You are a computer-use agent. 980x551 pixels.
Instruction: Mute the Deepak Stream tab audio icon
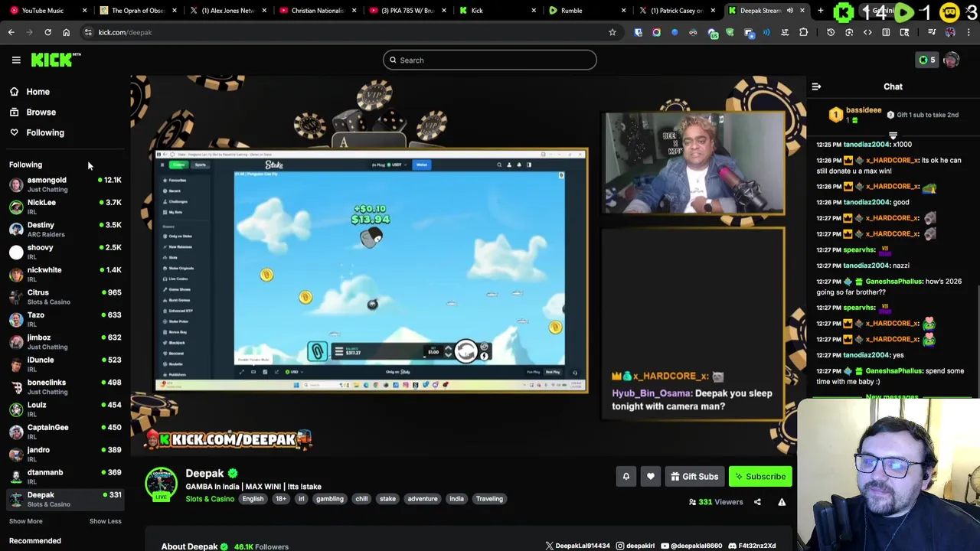click(x=789, y=11)
